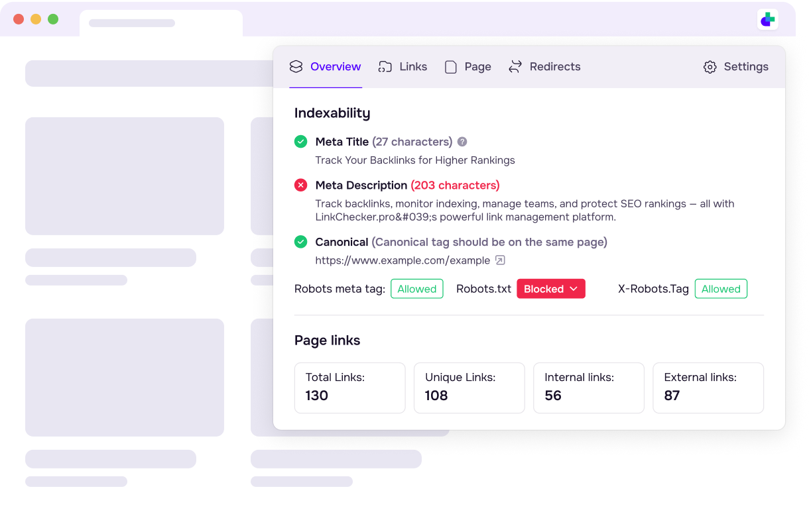Click the Settings gear icon
Viewport: 811px width, 532px height.
click(710, 67)
